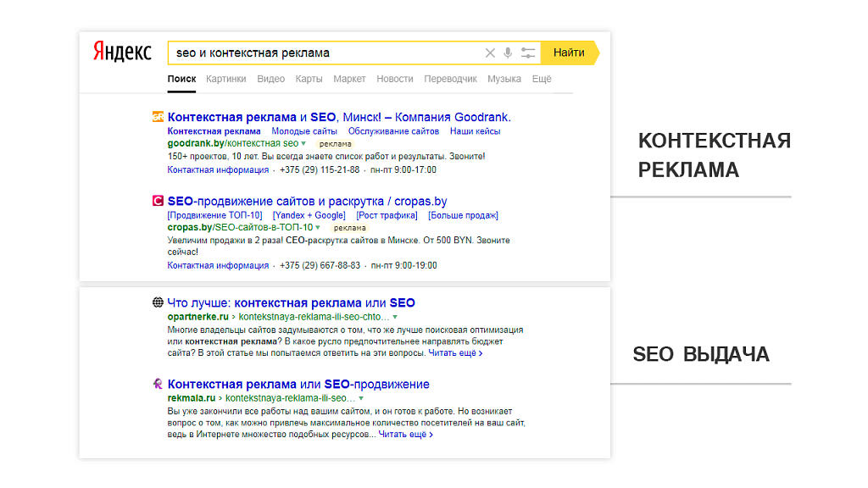Clear the search query with the X icon
Viewport: 868px width, 488px height.
pos(490,53)
